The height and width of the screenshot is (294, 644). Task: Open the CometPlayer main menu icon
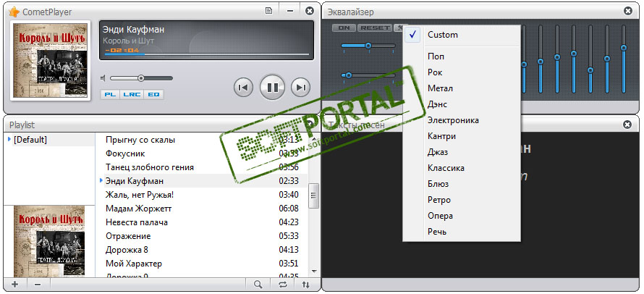268,11
